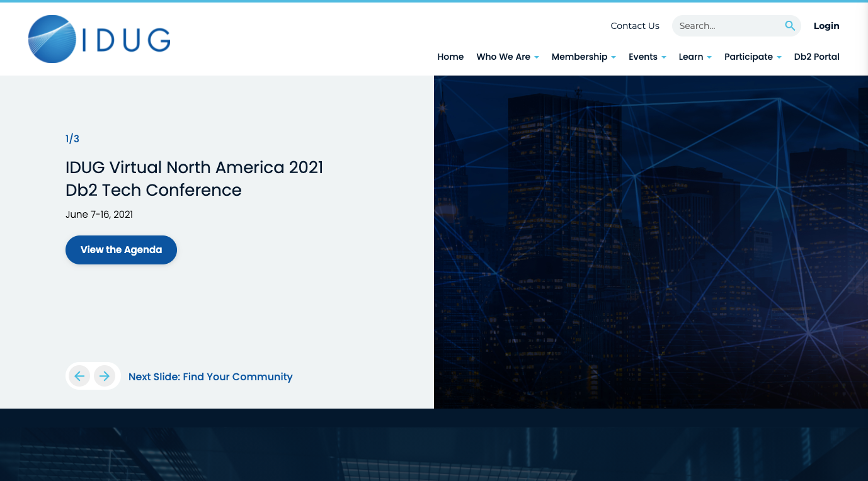Screen dimensions: 868x481
Task: Click the View the Agenda button
Action: (121, 250)
